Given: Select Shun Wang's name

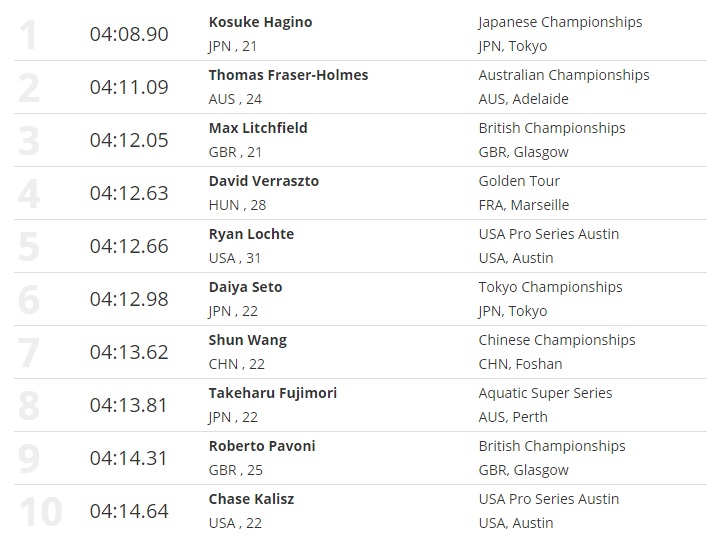Looking at the screenshot, I should pyautogui.click(x=247, y=340).
